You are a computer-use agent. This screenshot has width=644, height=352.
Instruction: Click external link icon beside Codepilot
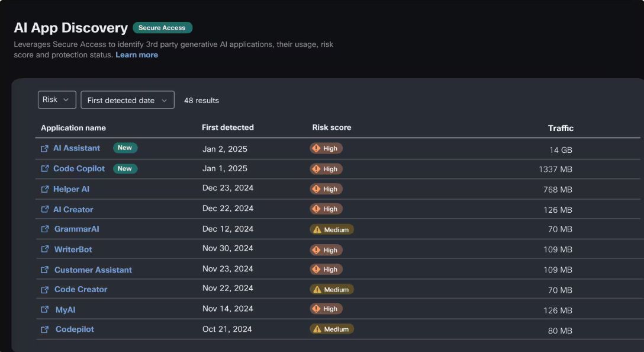pos(44,329)
